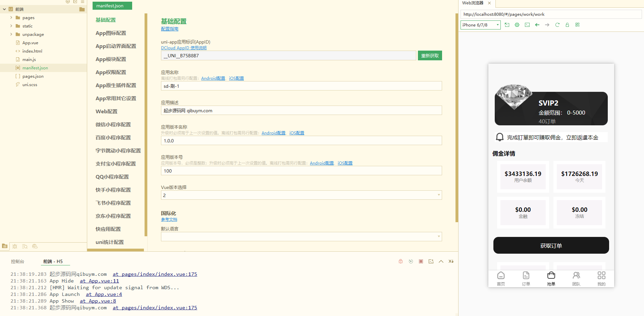Switch to project manager folder icon
This screenshot has height=316, width=644.
pos(5,246)
